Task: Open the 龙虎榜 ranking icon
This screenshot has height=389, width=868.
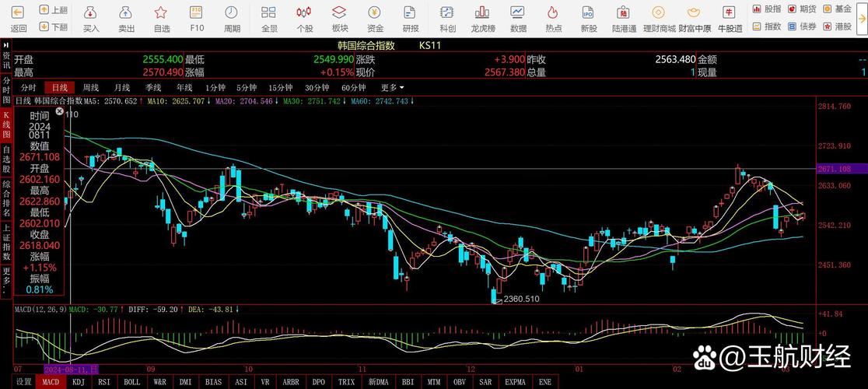Action: [x=482, y=13]
